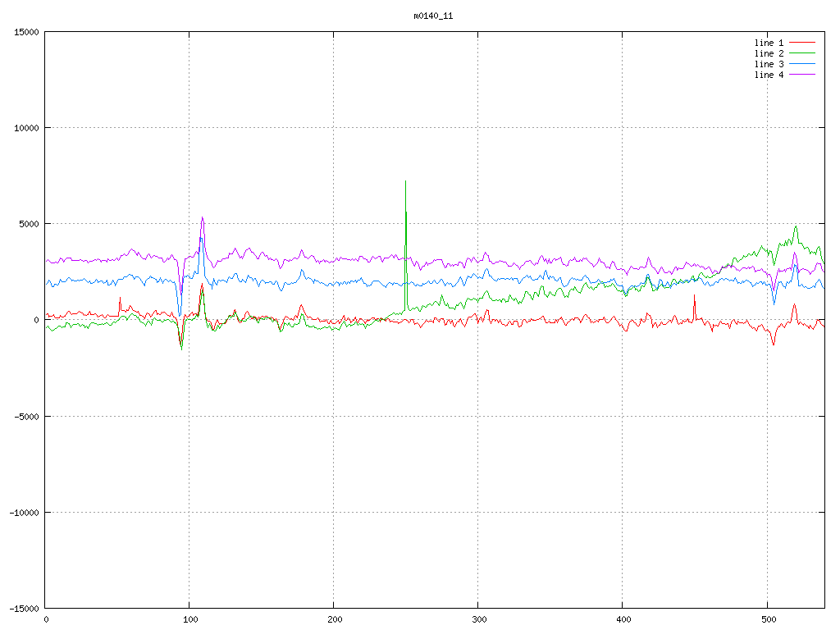Click the line 4 legend label
This screenshot has height=630, width=840.
pos(769,75)
